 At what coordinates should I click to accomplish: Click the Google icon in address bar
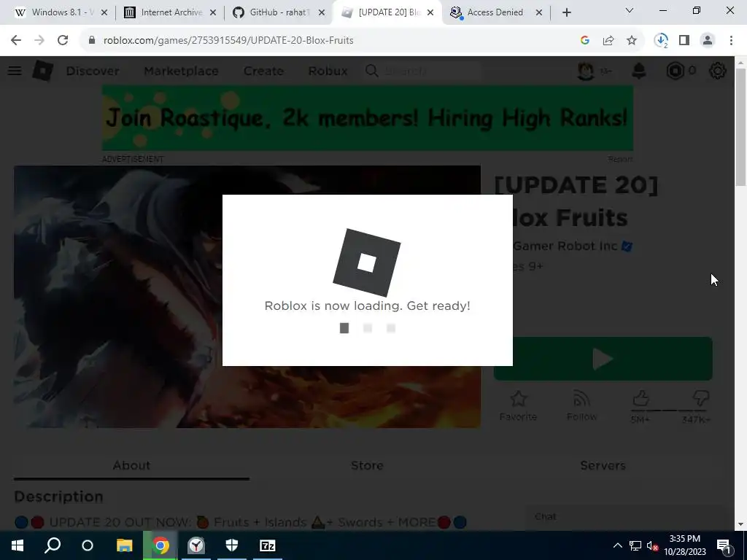(585, 41)
